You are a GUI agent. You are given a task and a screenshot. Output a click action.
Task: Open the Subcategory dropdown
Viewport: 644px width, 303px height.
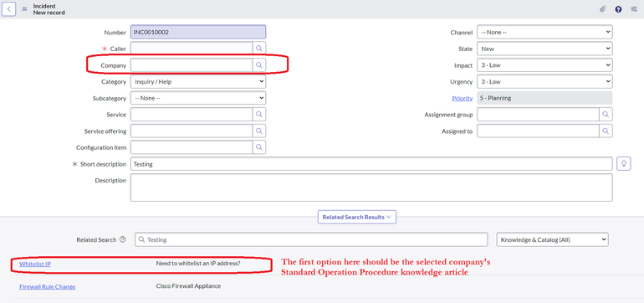[x=198, y=98]
